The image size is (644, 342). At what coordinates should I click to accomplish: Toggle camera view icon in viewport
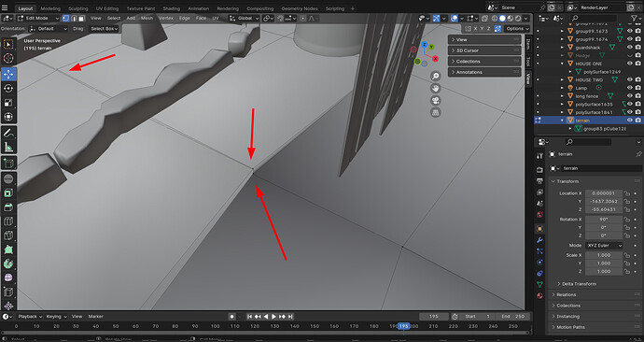[435, 100]
